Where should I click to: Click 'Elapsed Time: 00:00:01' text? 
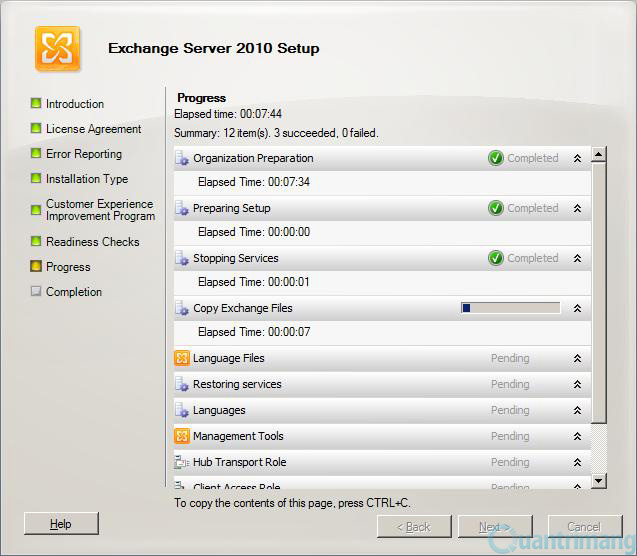point(254,282)
